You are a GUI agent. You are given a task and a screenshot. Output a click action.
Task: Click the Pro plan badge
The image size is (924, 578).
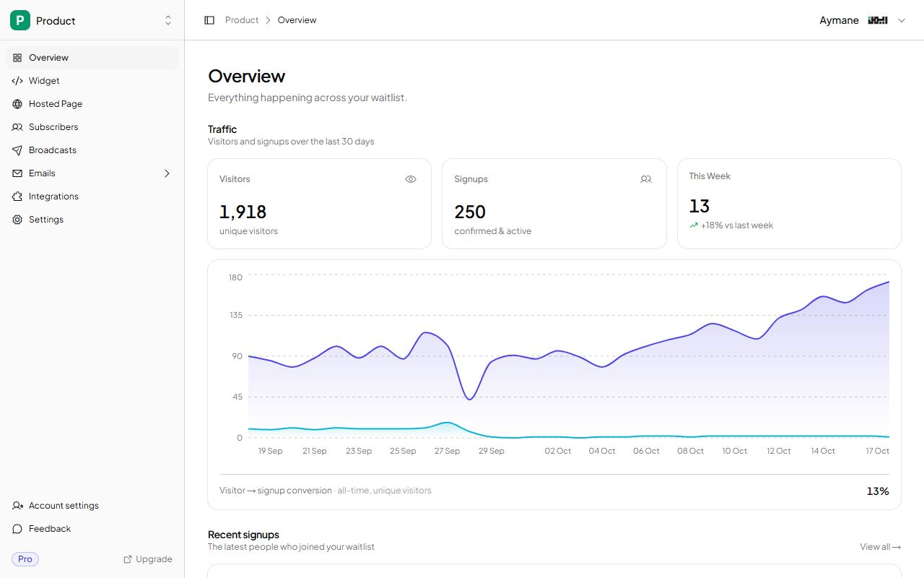(25, 559)
